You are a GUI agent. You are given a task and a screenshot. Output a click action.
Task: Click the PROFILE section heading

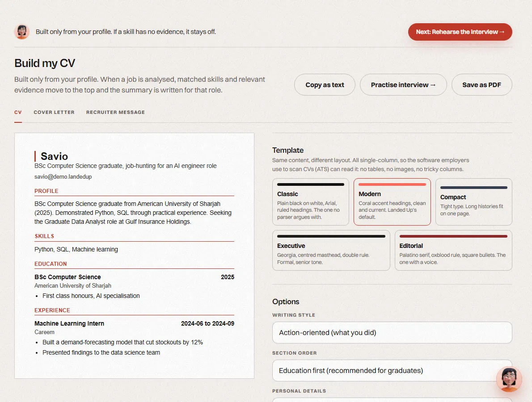[46, 191]
